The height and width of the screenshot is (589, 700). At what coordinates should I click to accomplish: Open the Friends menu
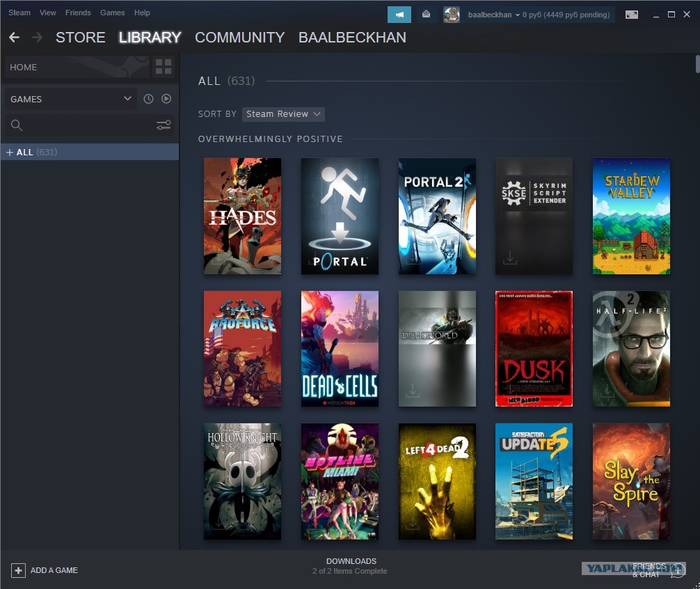(x=78, y=13)
